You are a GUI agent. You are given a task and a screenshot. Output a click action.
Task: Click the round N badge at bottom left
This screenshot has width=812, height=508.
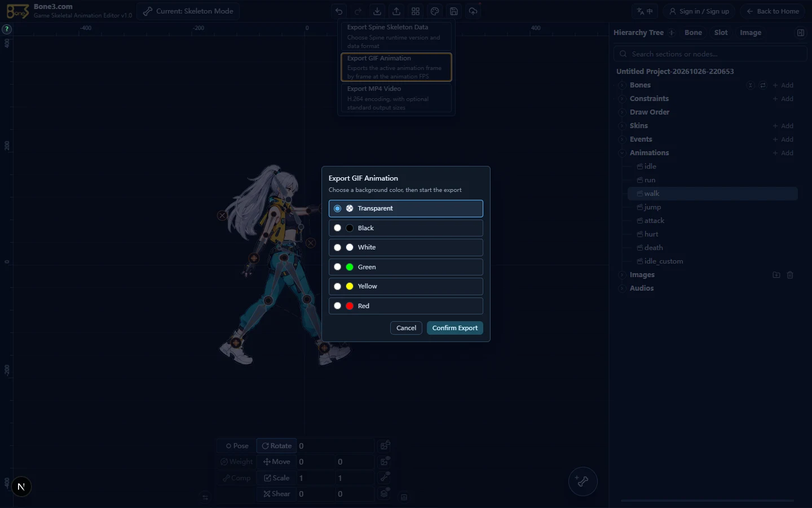pyautogui.click(x=21, y=487)
